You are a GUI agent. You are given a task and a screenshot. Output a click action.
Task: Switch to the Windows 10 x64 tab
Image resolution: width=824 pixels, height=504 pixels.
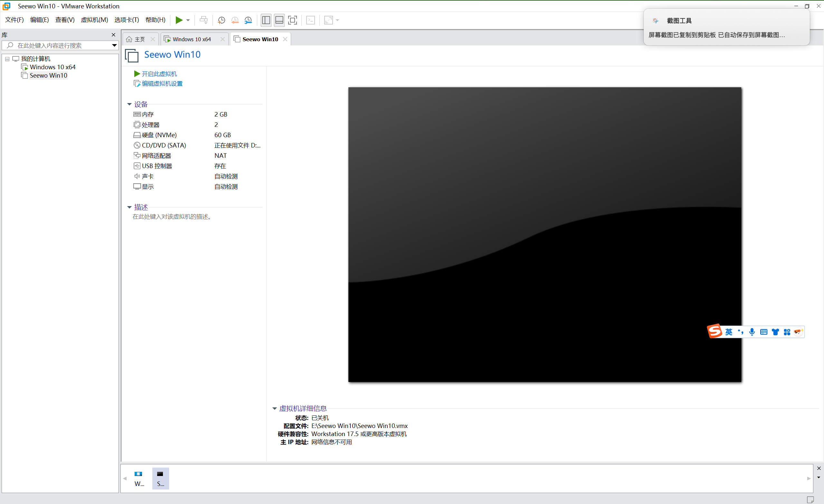coord(192,39)
